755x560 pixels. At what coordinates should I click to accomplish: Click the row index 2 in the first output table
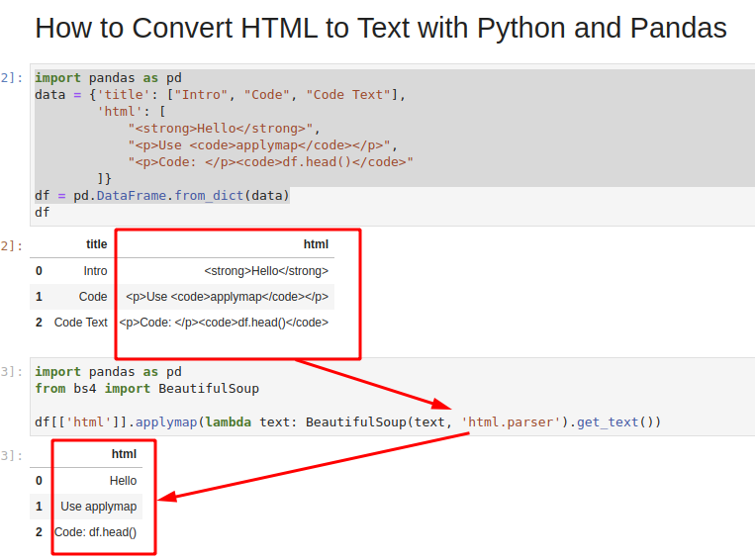(x=39, y=323)
